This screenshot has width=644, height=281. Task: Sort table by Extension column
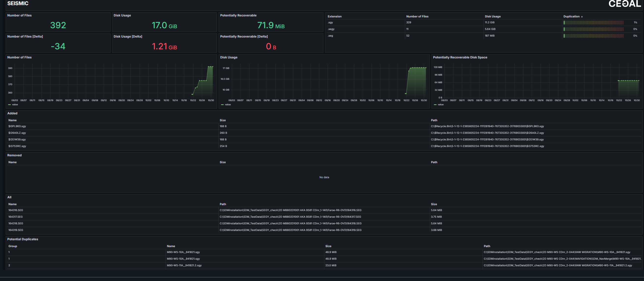pos(334,16)
